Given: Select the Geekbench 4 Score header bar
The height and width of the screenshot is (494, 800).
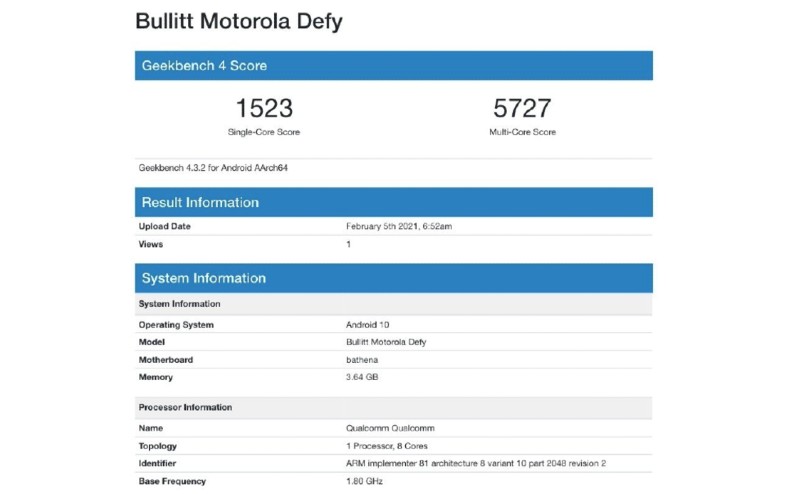Looking at the screenshot, I should click(x=393, y=66).
